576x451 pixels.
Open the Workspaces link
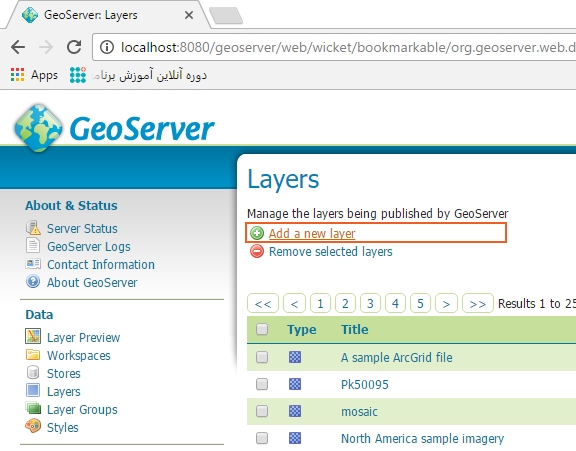click(x=79, y=355)
